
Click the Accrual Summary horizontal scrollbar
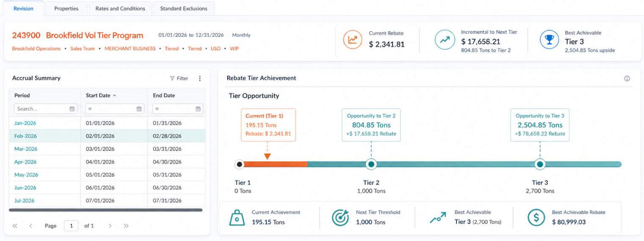106,210
